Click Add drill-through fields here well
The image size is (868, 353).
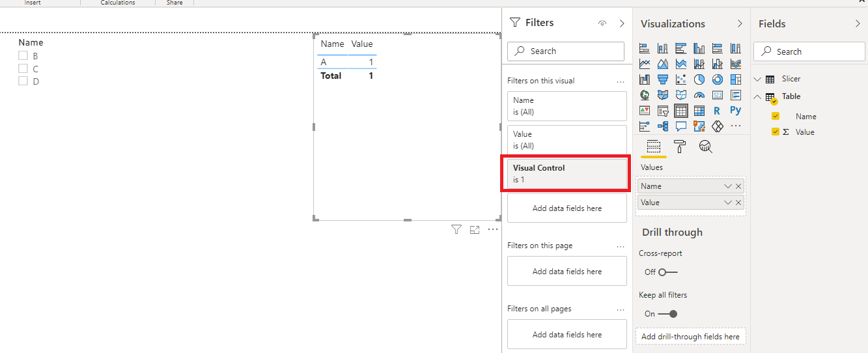pyautogui.click(x=690, y=337)
